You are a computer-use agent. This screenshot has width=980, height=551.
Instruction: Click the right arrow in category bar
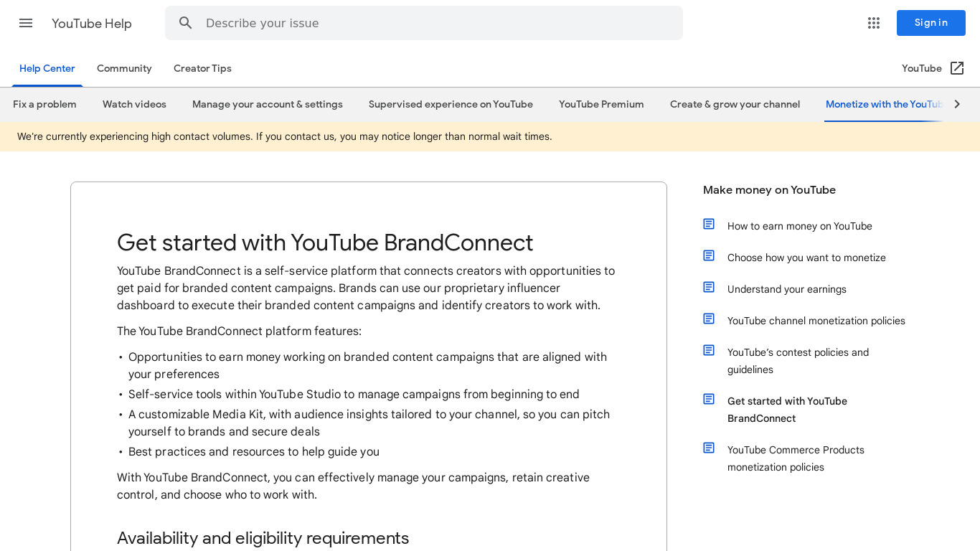tap(957, 104)
